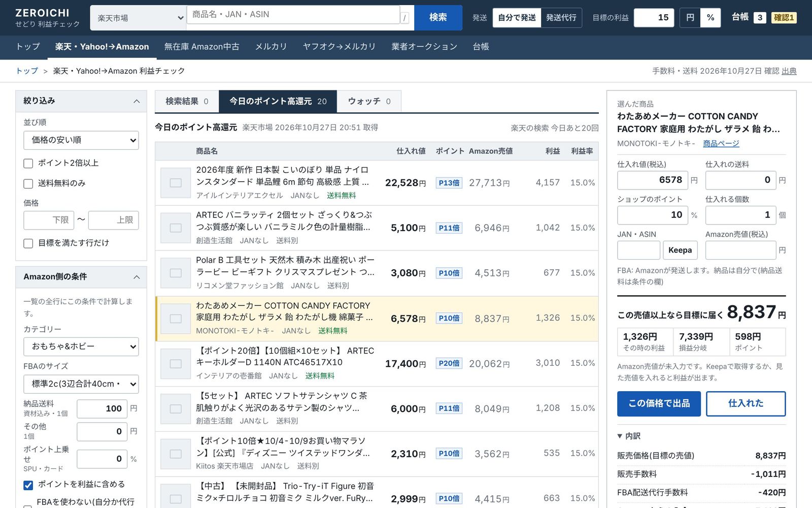Open the わたあめメーカー product thumbnail

pos(176,319)
